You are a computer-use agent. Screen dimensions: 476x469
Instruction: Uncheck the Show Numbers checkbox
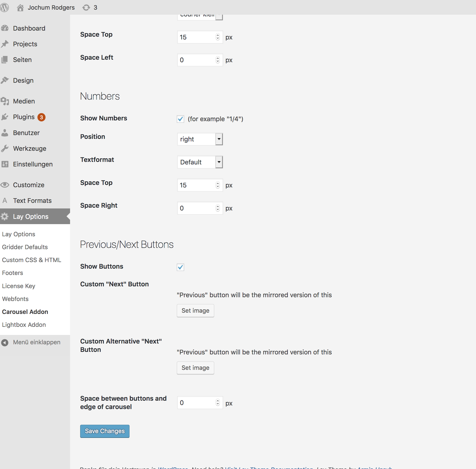pyautogui.click(x=180, y=119)
